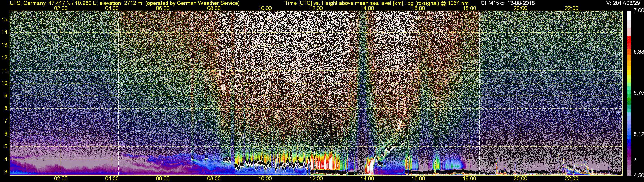This screenshot has width=644, height=182.
Task: Click the 7.00 value on the color scale
Action: click(x=638, y=10)
